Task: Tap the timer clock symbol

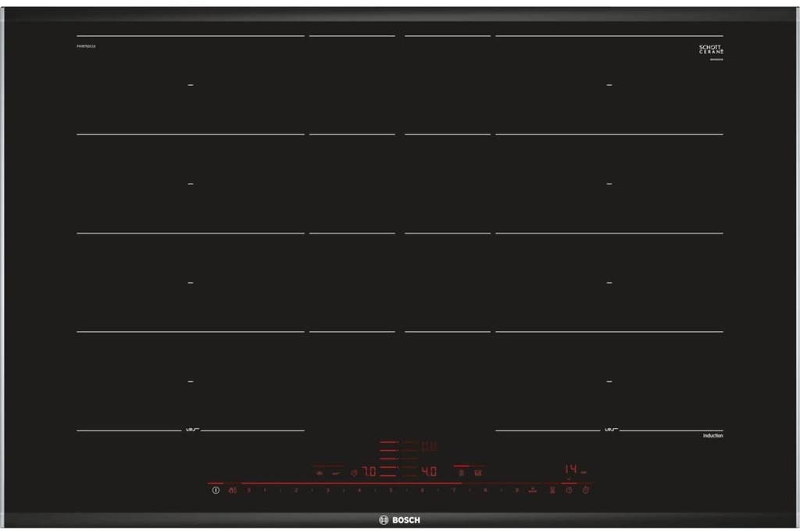Action: click(569, 490)
